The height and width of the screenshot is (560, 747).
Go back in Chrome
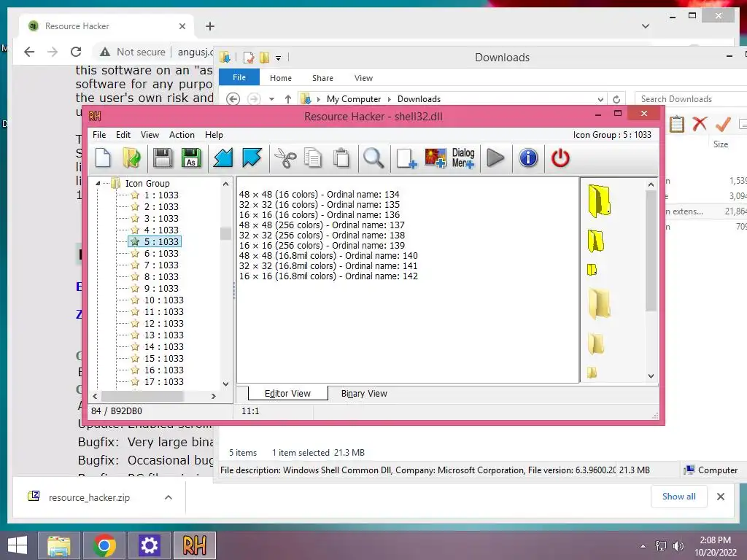coord(29,52)
